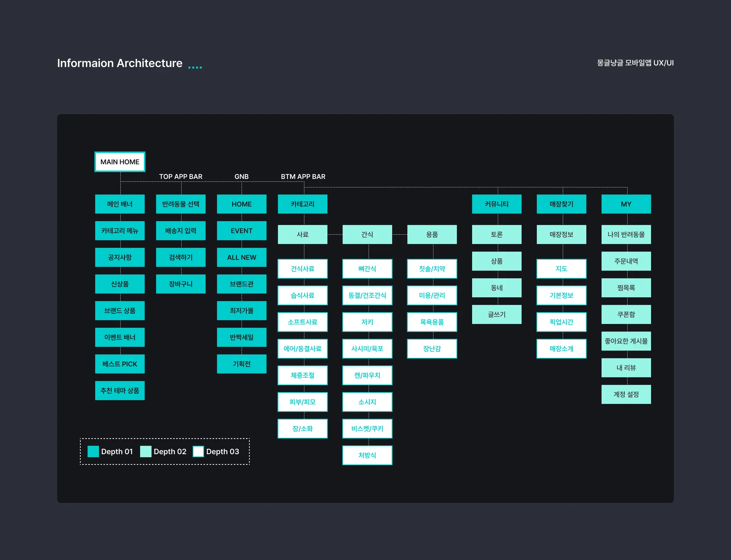Select the 추천 테마 상품 node
This screenshot has height=560, width=731.
(120, 391)
